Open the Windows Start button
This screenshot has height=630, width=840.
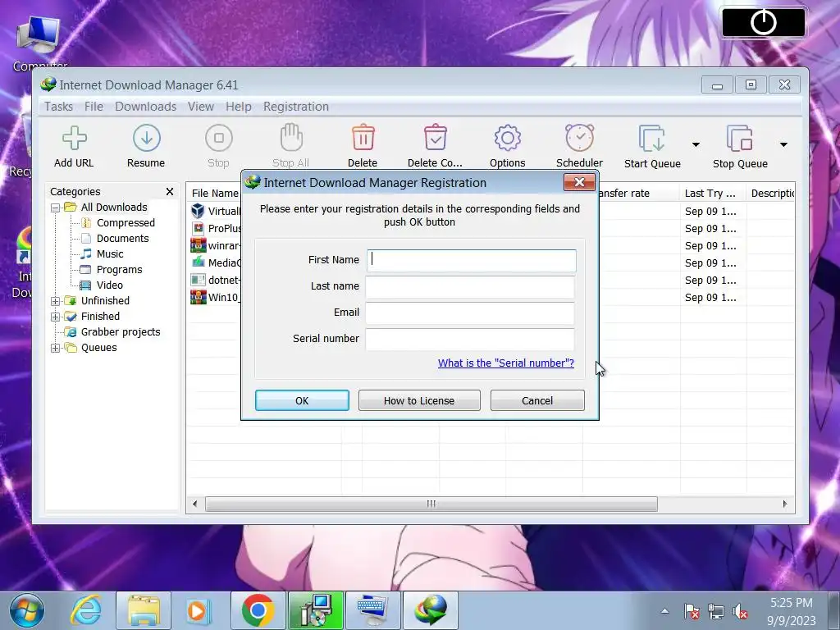click(x=27, y=610)
